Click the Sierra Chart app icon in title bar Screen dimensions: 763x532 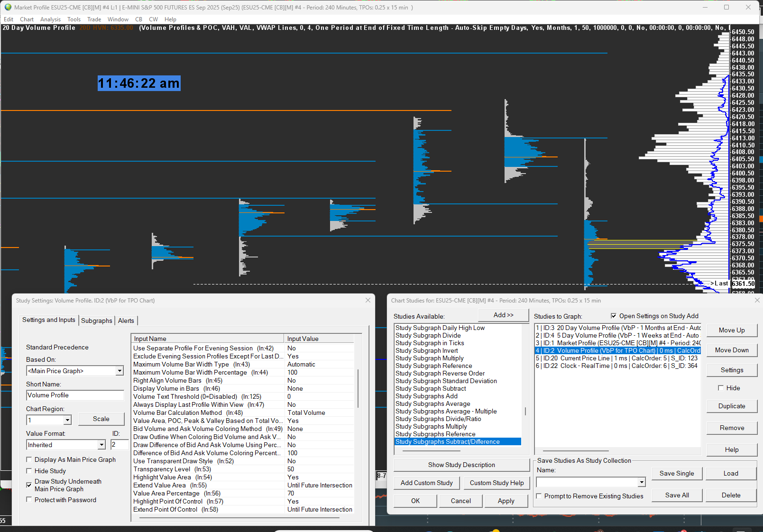pos(8,7)
